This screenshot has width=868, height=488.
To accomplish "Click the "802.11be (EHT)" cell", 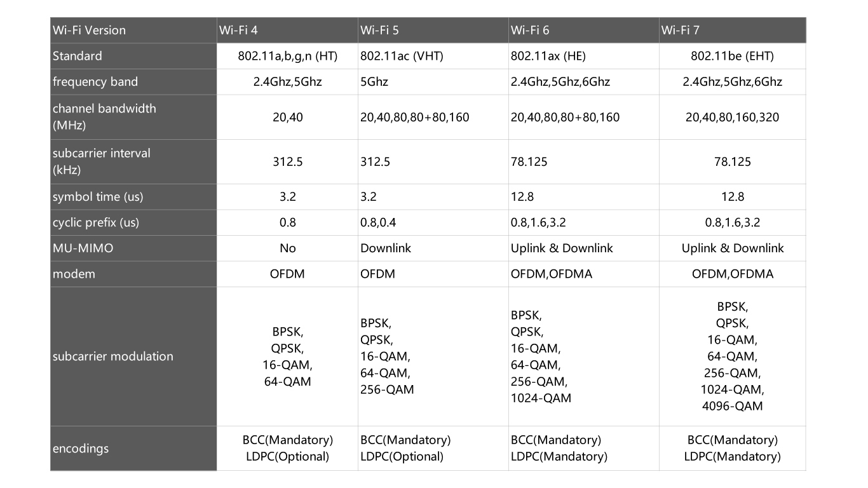I will (x=732, y=56).
